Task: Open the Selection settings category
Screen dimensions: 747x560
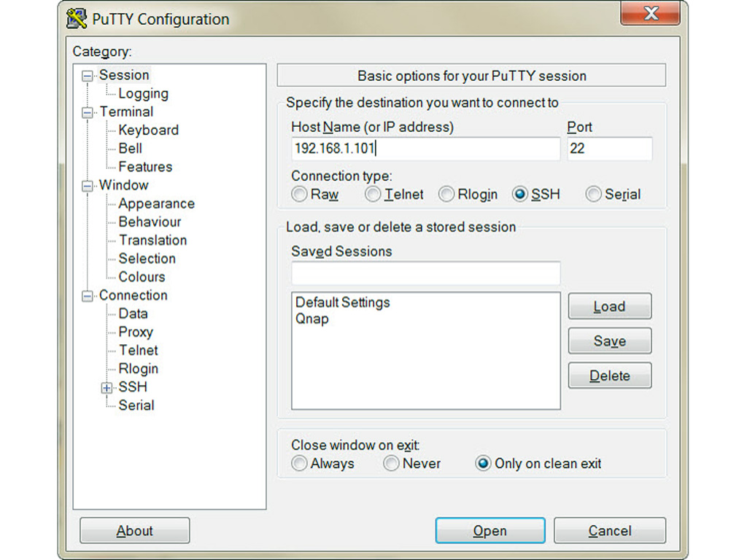Action: (147, 259)
